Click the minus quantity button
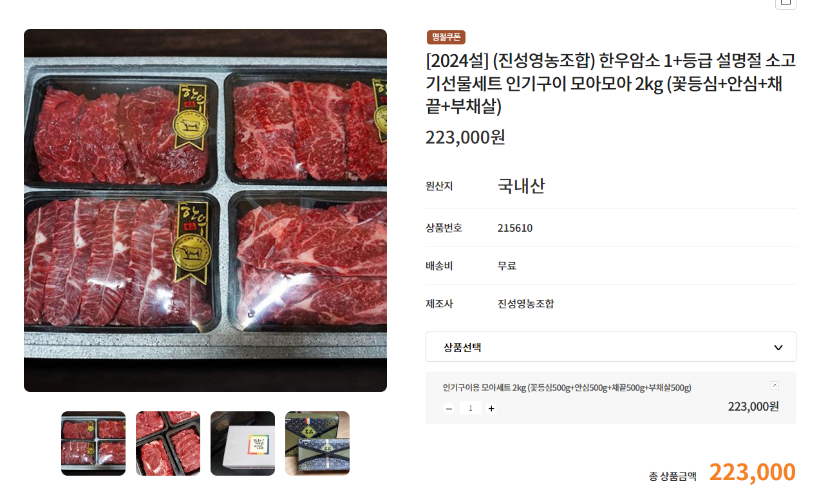Screen dimensions: 828x504 449,408
